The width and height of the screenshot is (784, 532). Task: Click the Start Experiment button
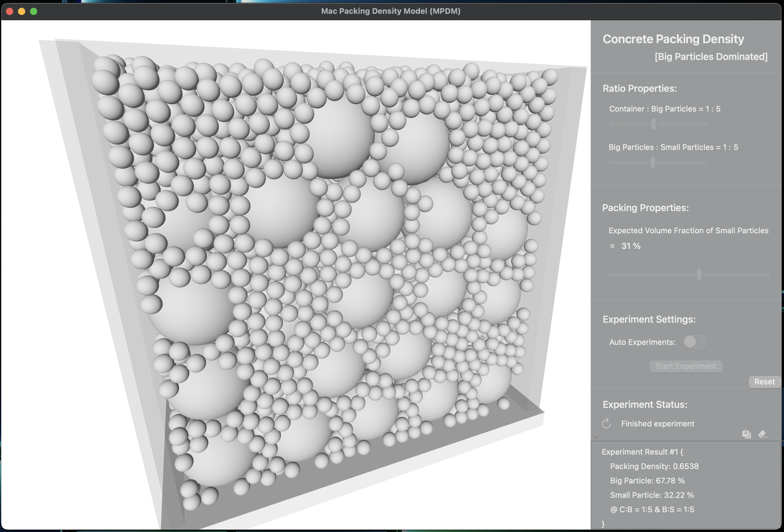pos(686,366)
